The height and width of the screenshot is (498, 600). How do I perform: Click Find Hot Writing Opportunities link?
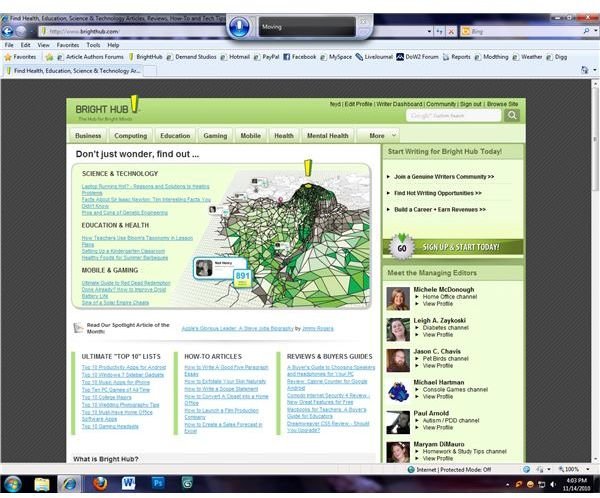point(438,193)
